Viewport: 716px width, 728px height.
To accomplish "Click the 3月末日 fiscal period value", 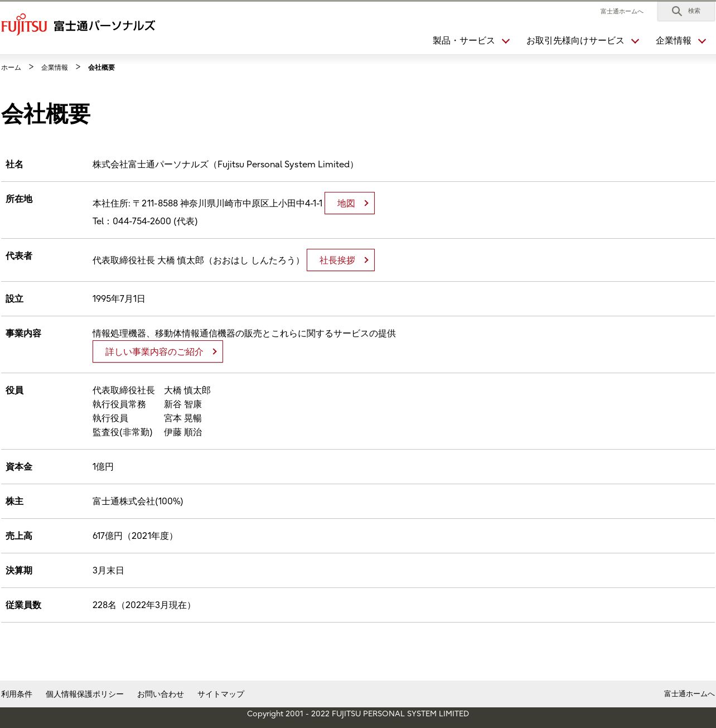I will (x=108, y=570).
